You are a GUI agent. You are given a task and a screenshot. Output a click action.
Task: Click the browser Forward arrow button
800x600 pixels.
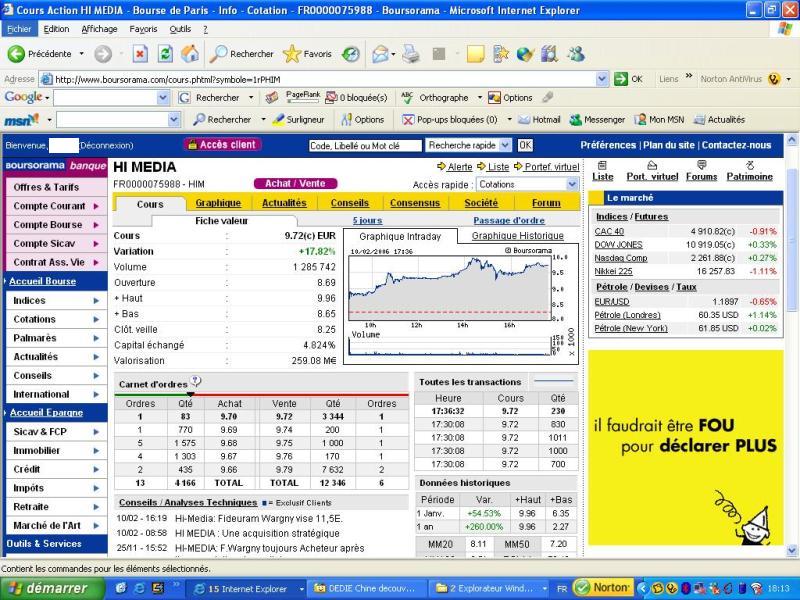pos(103,54)
